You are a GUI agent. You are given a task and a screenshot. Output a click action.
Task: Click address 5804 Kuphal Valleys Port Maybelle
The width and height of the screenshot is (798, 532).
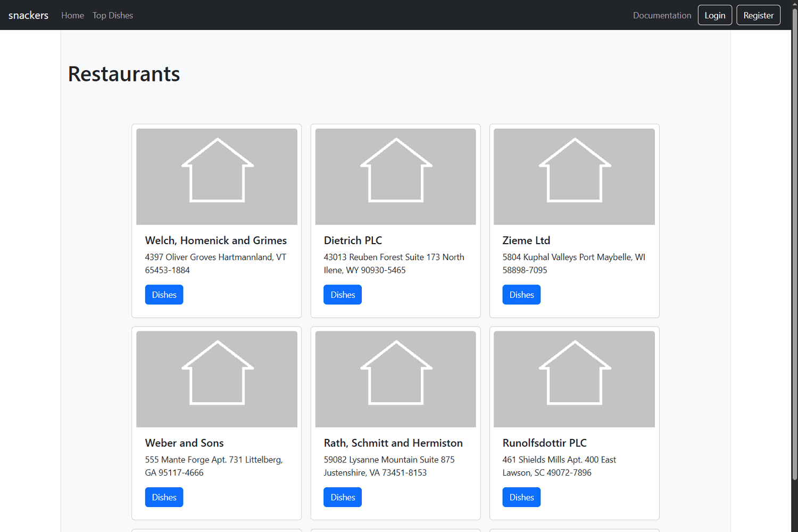click(x=573, y=263)
